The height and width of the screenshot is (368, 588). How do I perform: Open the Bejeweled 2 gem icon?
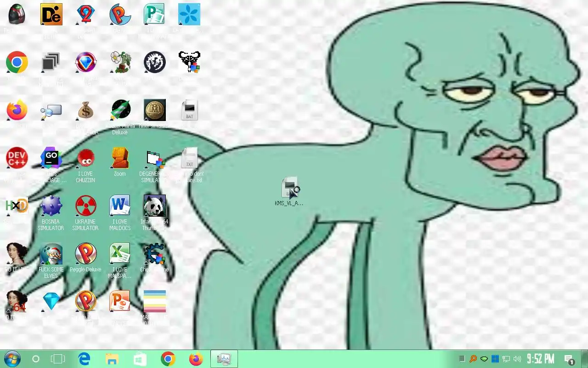(x=85, y=15)
